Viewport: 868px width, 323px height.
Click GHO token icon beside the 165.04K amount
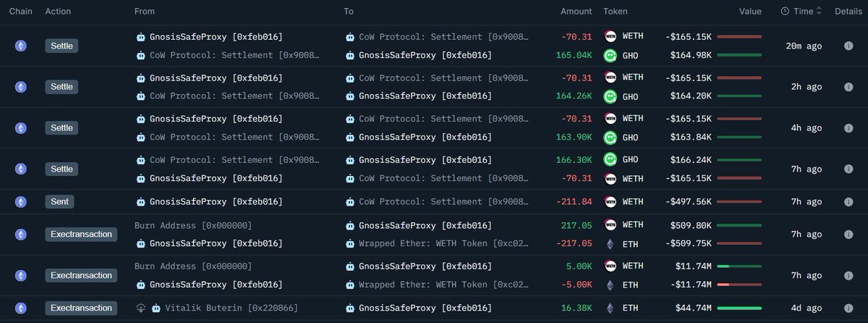point(610,54)
